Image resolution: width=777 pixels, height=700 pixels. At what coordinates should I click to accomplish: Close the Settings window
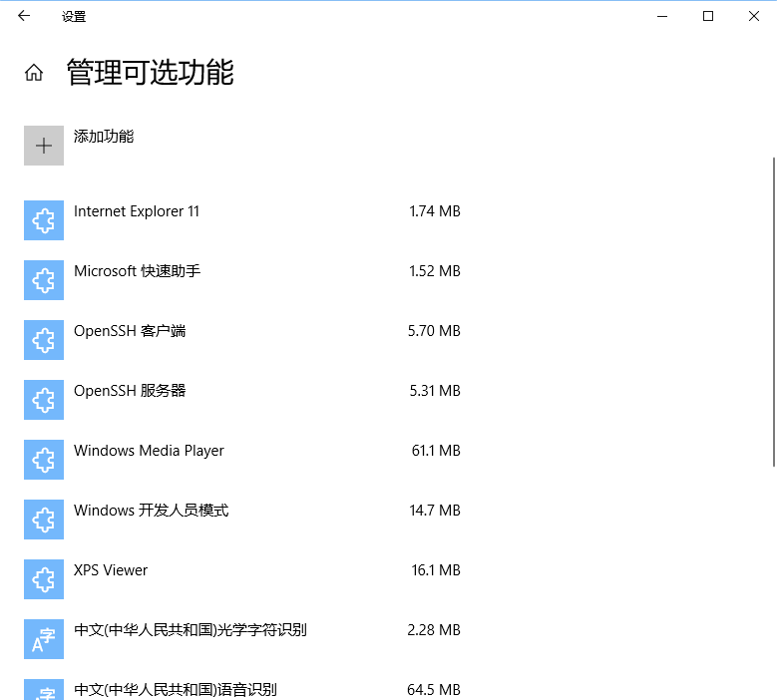click(754, 16)
